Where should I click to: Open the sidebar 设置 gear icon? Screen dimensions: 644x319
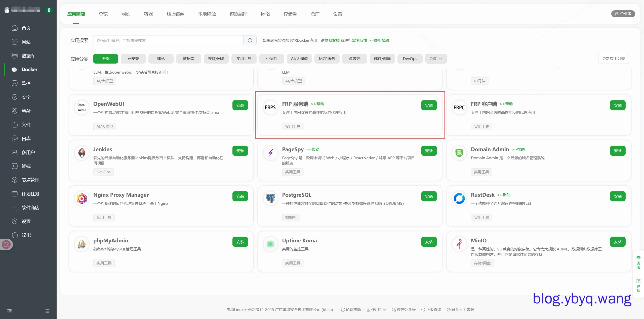(15, 221)
